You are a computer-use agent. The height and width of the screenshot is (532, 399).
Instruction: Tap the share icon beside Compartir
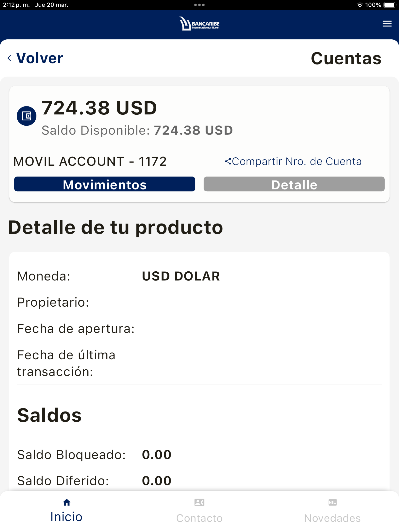(228, 161)
